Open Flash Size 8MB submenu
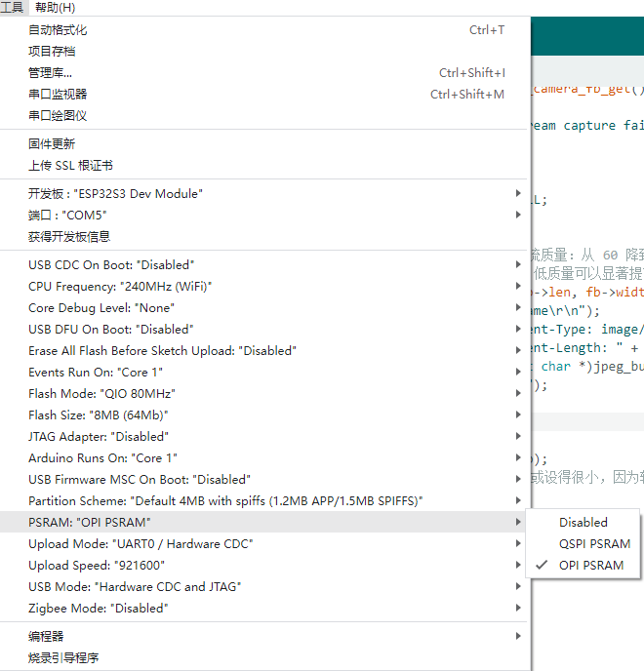The height and width of the screenshot is (671, 644). click(265, 414)
